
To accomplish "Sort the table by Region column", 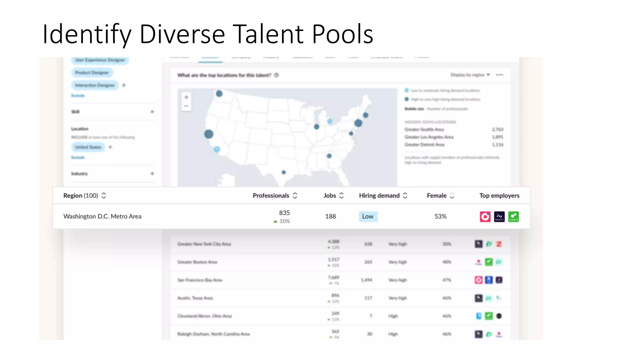I will point(103,195).
